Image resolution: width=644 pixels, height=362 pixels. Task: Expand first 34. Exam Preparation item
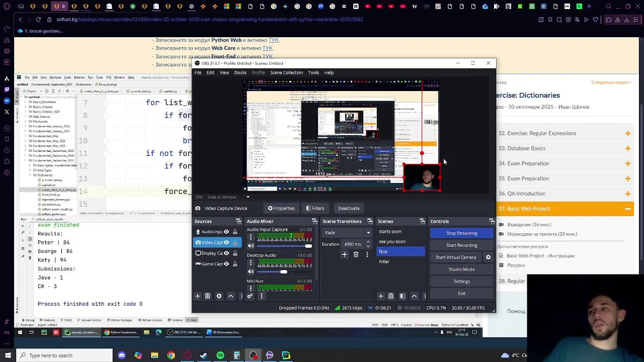click(x=628, y=163)
